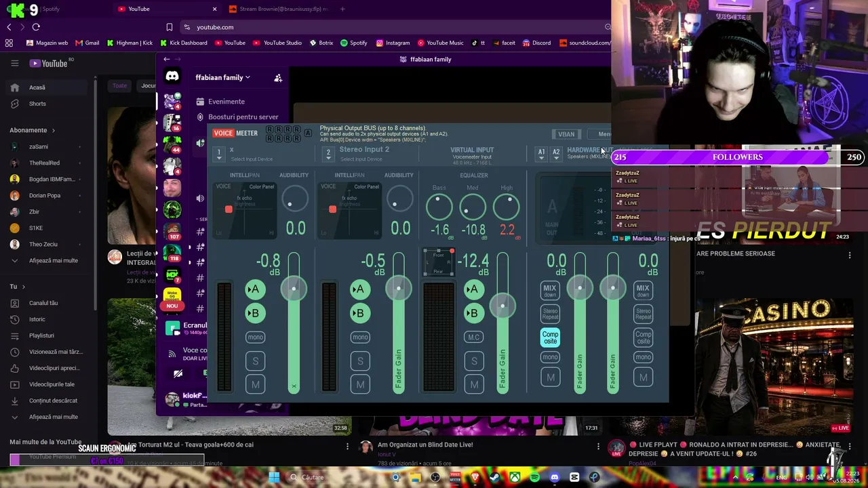Open the Voicemeeter Menu button
This screenshot has height=488, width=868.
pos(601,134)
